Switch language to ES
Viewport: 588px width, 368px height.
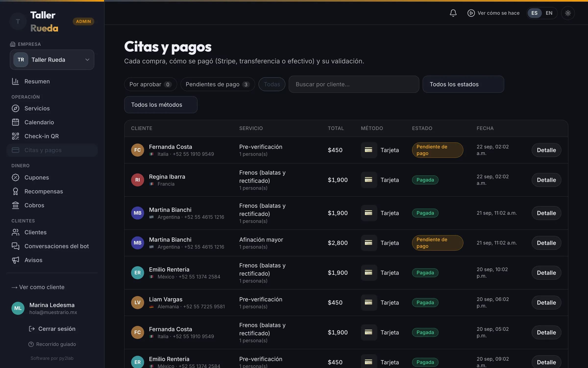pos(534,13)
